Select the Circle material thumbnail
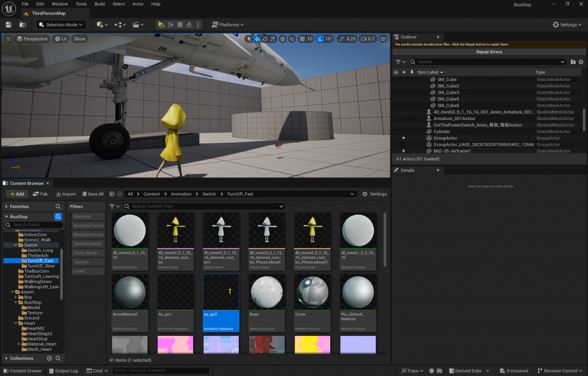 coord(312,292)
